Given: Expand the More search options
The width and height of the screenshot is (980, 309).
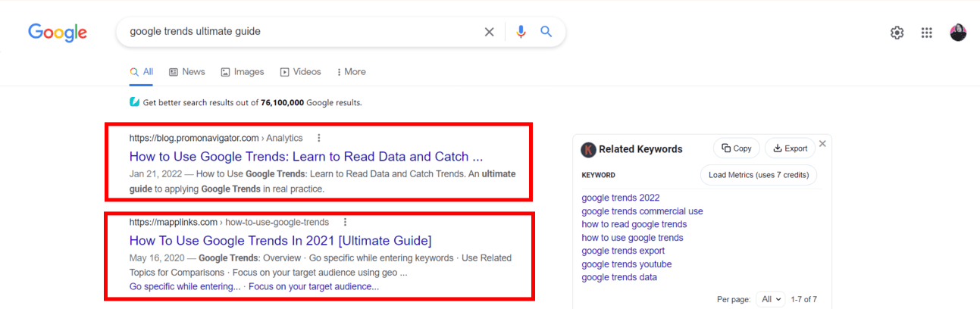Looking at the screenshot, I should tap(351, 72).
